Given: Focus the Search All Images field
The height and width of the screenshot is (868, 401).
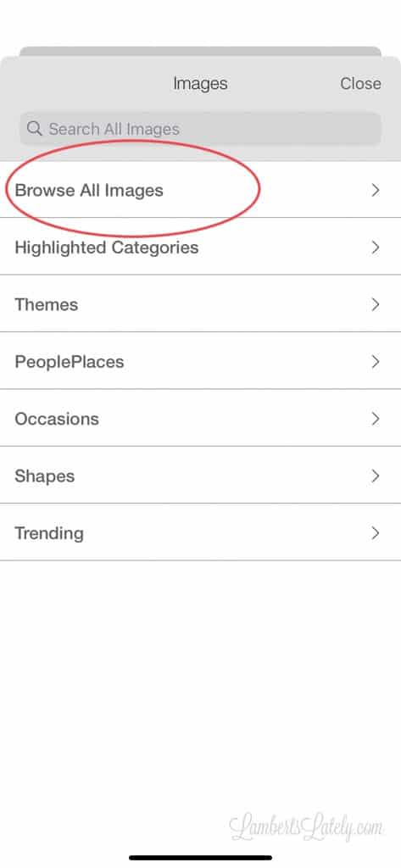Looking at the screenshot, I should (200, 129).
